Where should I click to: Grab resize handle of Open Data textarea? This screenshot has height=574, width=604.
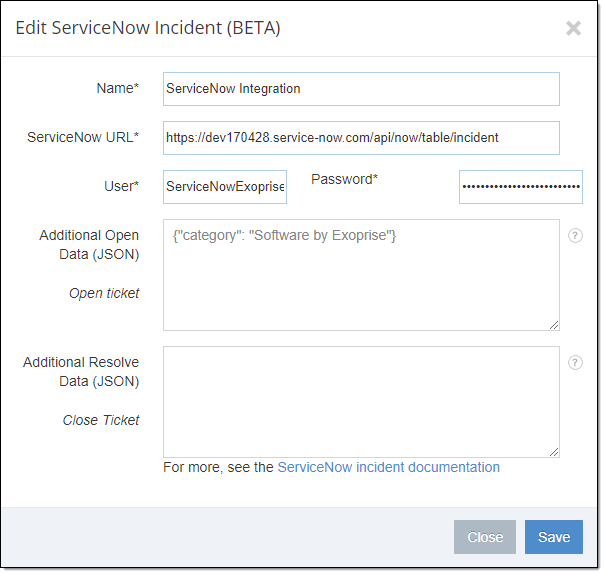554,326
